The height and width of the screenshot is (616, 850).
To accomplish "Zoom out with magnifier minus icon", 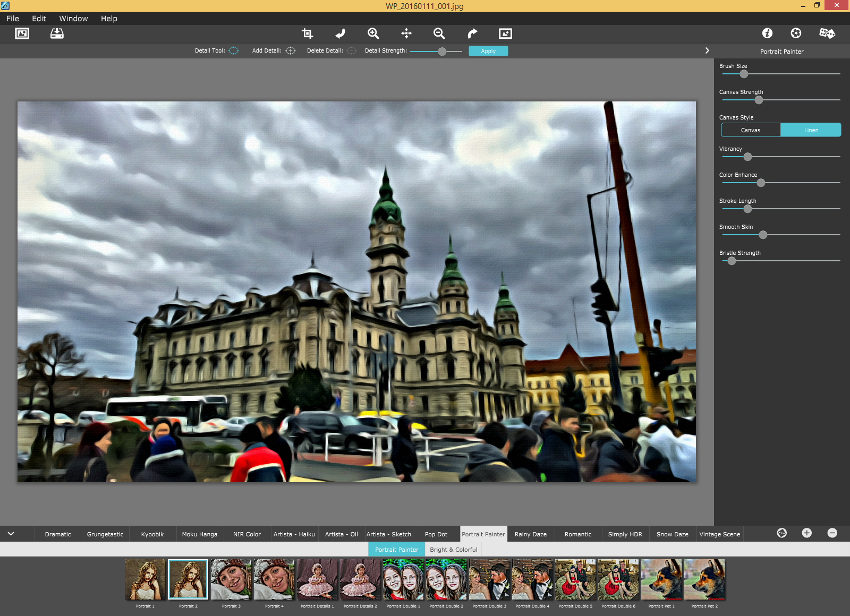I will (439, 33).
